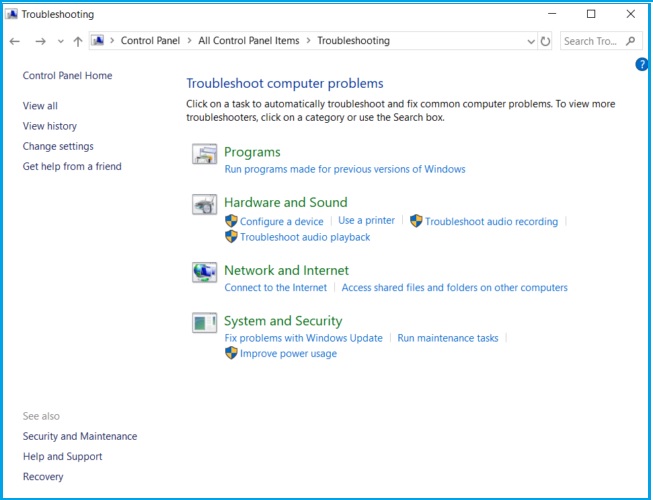Expand the chevron after Control Panel breadcrumb
653x500 pixels.
pyautogui.click(x=189, y=40)
